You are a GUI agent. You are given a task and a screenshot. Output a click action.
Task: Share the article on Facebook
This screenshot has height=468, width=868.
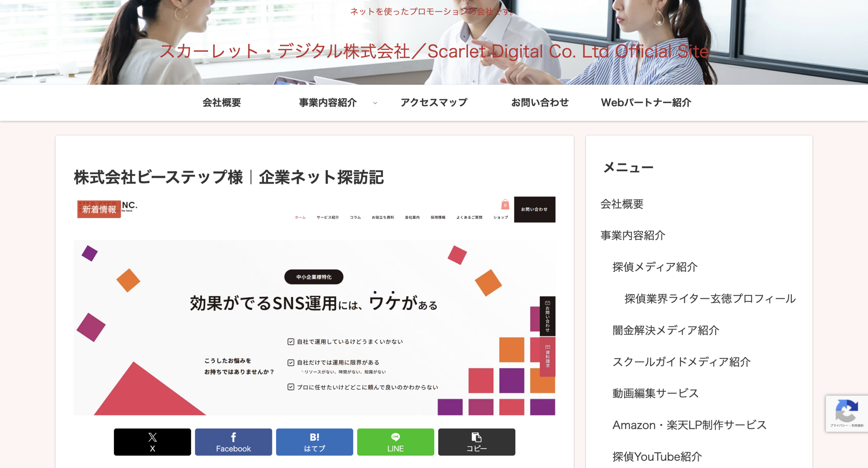pyautogui.click(x=233, y=442)
